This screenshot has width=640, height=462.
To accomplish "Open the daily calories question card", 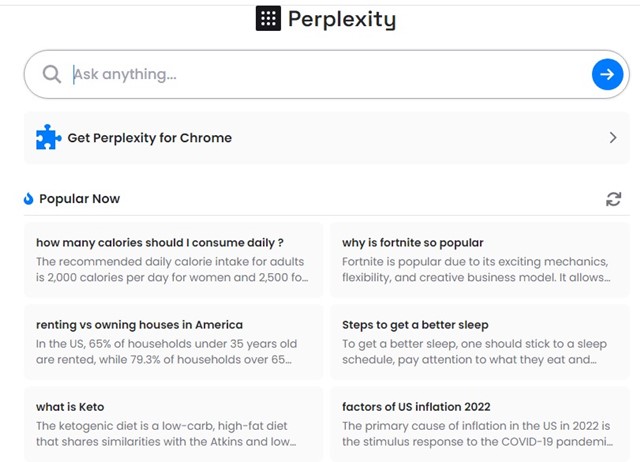I will point(173,260).
